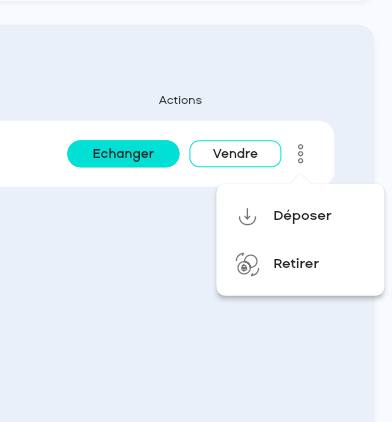Click the rotating coins icon beside Retirer
Screen dimensions: 392x422
(247, 264)
